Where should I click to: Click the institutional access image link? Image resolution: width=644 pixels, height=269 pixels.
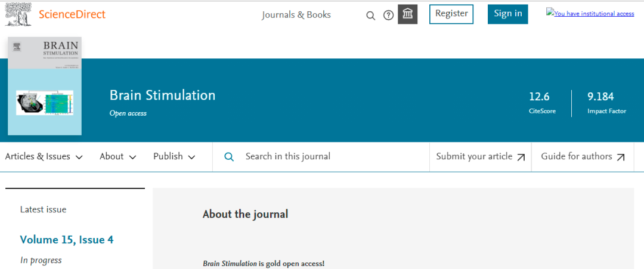tap(590, 13)
